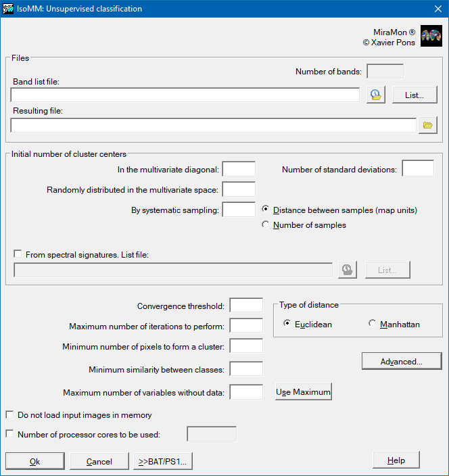The height and width of the screenshot is (476, 449).
Task: Choose Euclidean distance type
Action: click(x=287, y=324)
